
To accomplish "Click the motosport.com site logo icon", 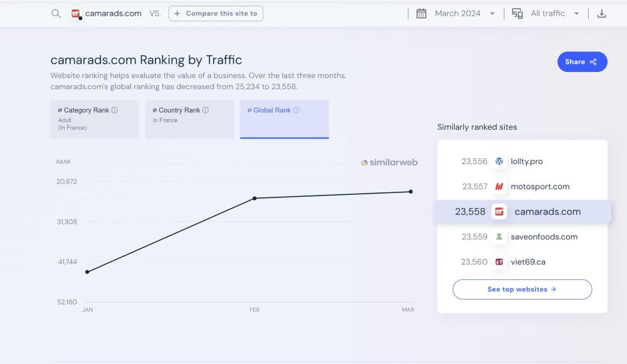I will 499,187.
